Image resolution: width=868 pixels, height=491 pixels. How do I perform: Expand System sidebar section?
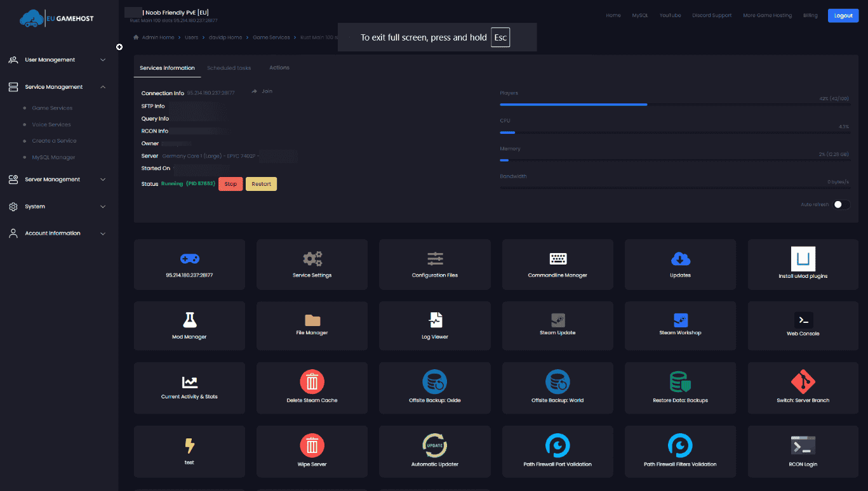tap(57, 207)
